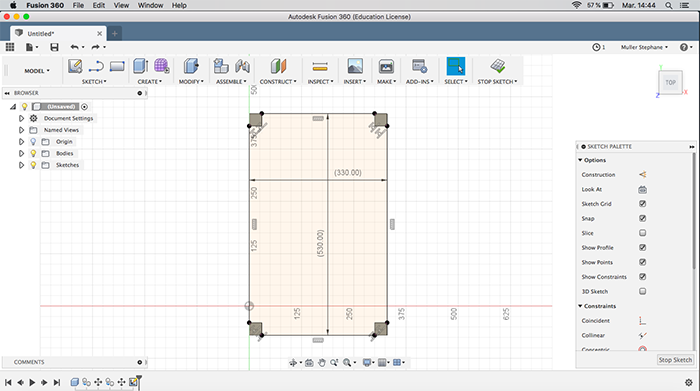
Task: Open the Window menu
Action: (150, 5)
